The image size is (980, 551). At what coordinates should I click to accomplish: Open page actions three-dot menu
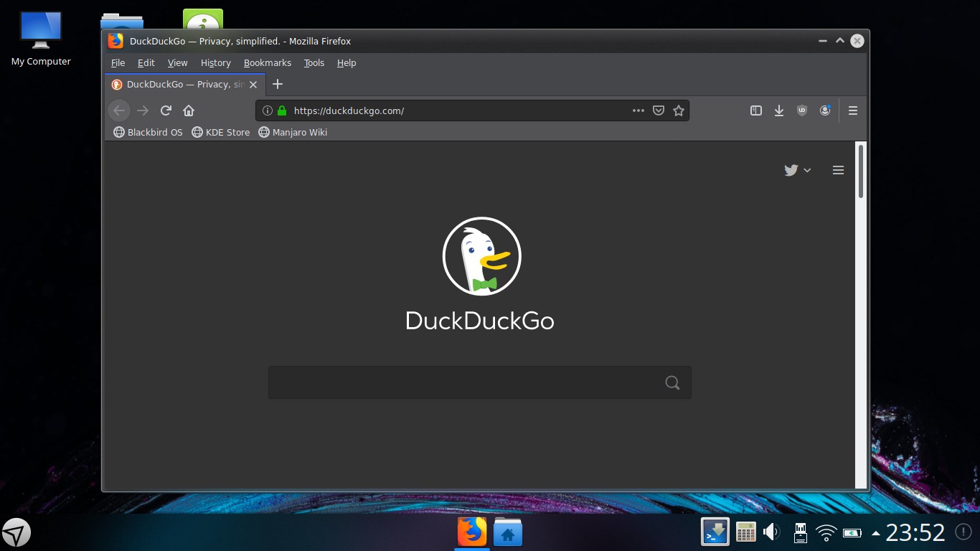638,110
